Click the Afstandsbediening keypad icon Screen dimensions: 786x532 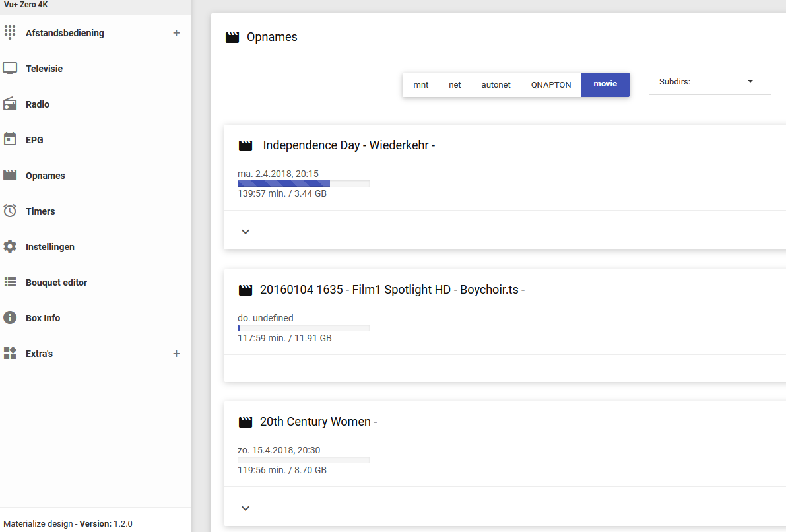[x=10, y=32]
